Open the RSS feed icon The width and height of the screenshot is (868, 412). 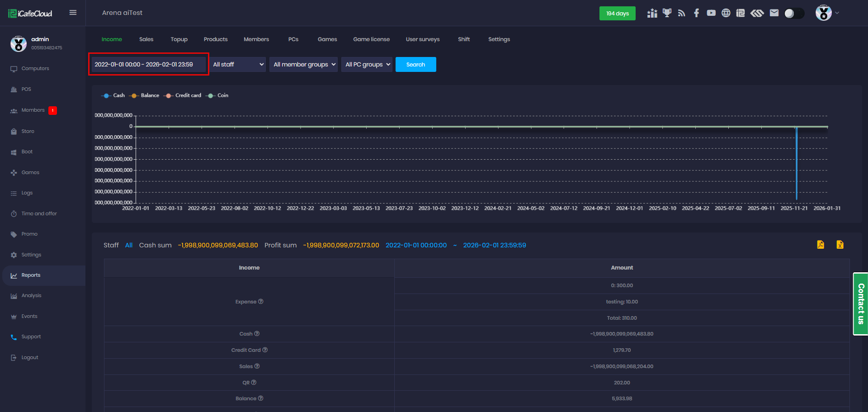pyautogui.click(x=682, y=13)
